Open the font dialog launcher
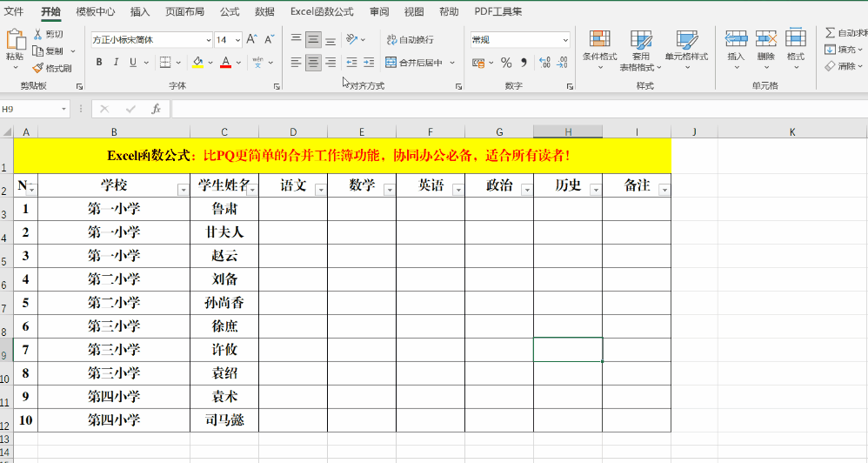Viewport: 868px width, 463px height. (x=277, y=86)
